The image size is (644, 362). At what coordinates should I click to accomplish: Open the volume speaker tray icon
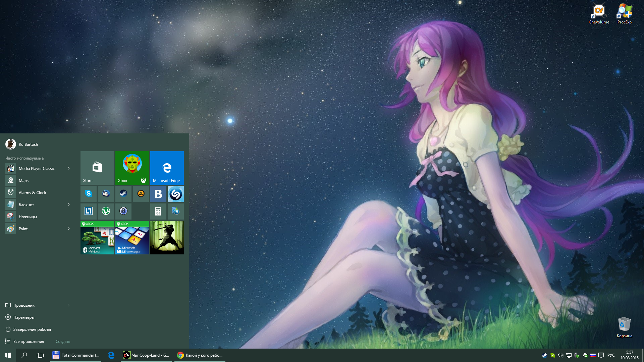[x=560, y=355]
